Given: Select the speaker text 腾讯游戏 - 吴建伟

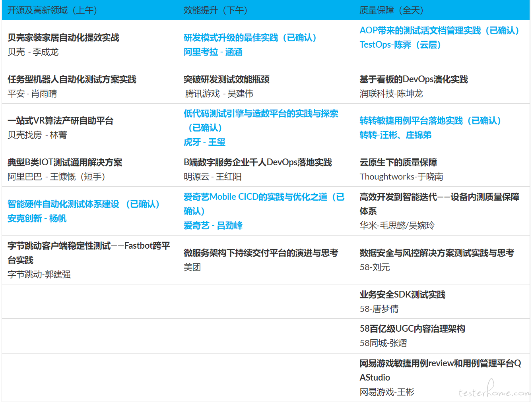Looking at the screenshot, I should pyautogui.click(x=219, y=94).
